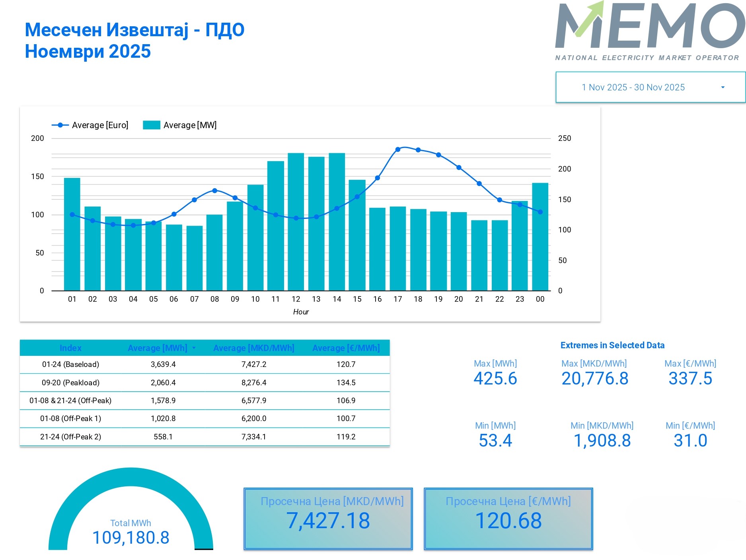Screen dimensions: 746x560
Task: Click the Average [Euro] legend line marker
Action: pos(60,125)
